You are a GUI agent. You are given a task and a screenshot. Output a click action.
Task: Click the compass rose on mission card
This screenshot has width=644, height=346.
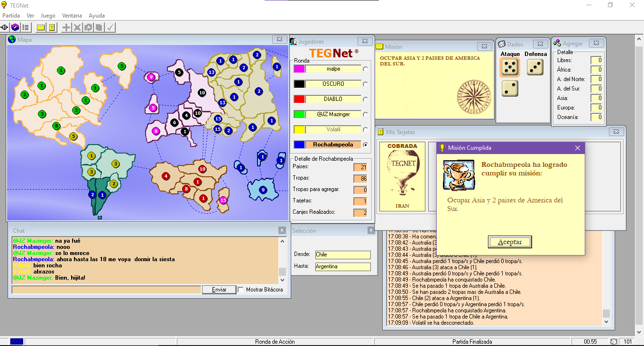point(475,97)
